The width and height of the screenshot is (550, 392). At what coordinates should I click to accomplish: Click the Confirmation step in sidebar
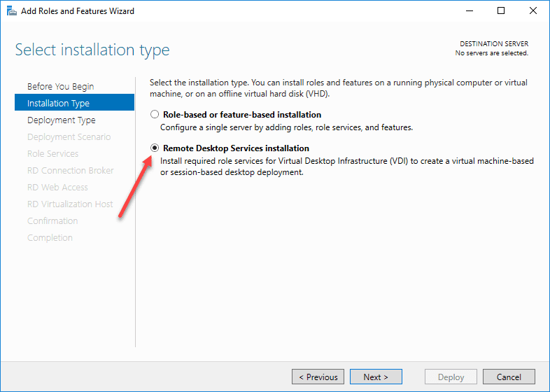[x=52, y=220]
